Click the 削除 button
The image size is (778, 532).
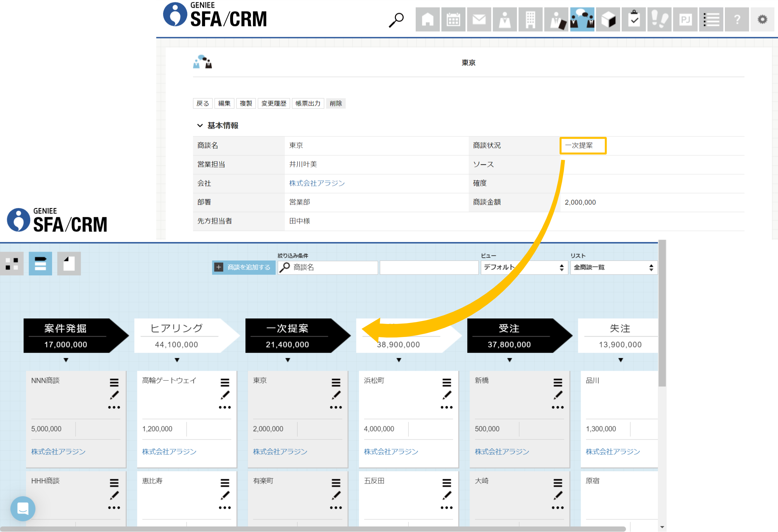[x=336, y=104]
